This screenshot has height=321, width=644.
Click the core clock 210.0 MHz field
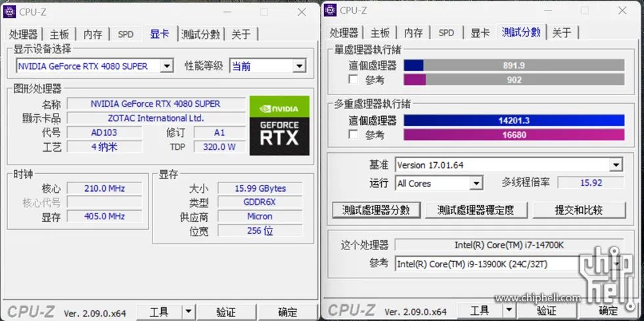pyautogui.click(x=104, y=188)
